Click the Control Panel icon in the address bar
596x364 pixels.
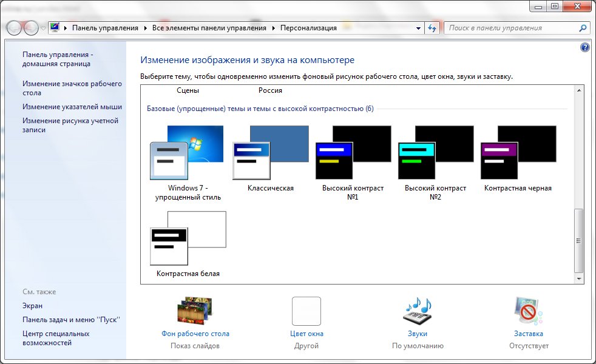coord(55,27)
